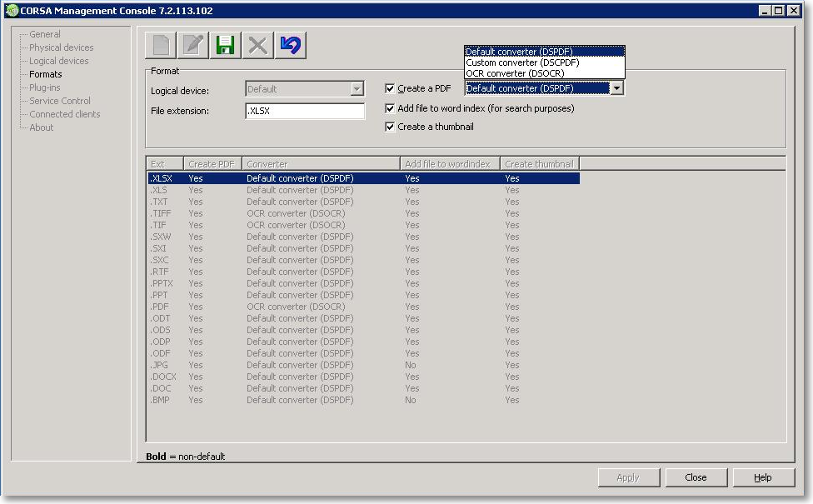813x504 pixels.
Task: Click the Help button
Action: 763,477
